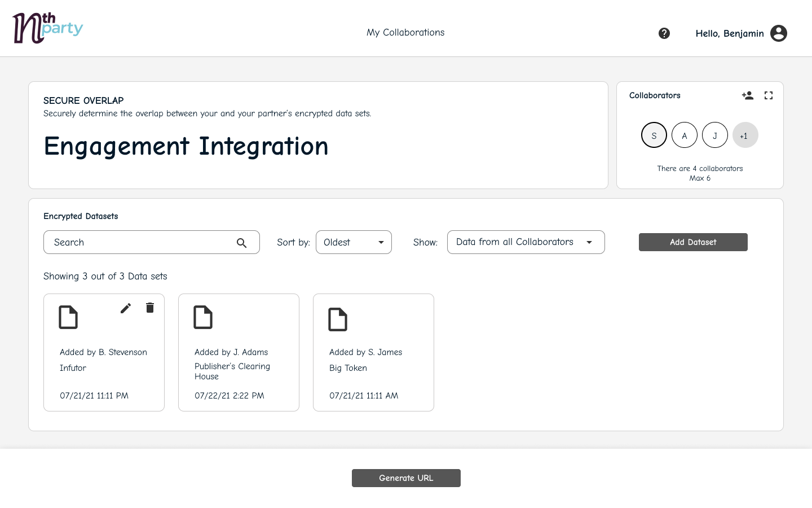Click the Infutor dataset name
Image resolution: width=812 pixels, height=508 pixels.
(x=73, y=368)
